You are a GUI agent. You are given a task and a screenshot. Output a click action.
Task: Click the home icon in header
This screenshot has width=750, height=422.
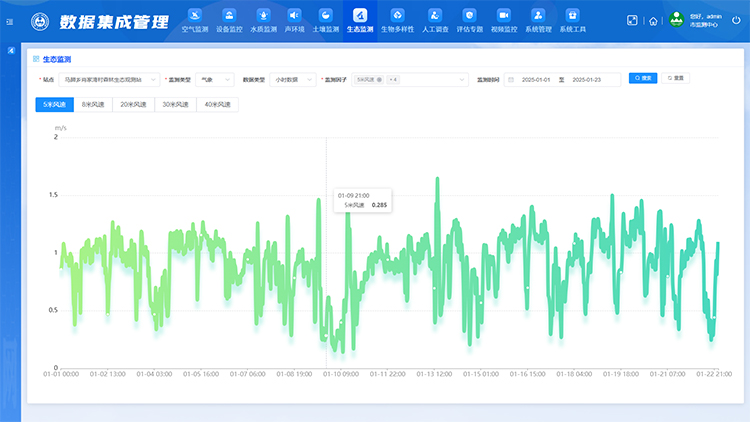pyautogui.click(x=653, y=20)
